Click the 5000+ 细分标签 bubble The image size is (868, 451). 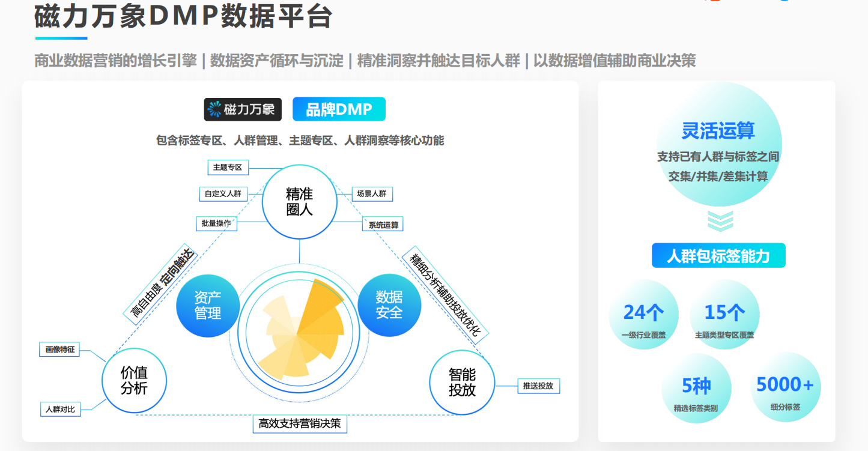tap(786, 388)
